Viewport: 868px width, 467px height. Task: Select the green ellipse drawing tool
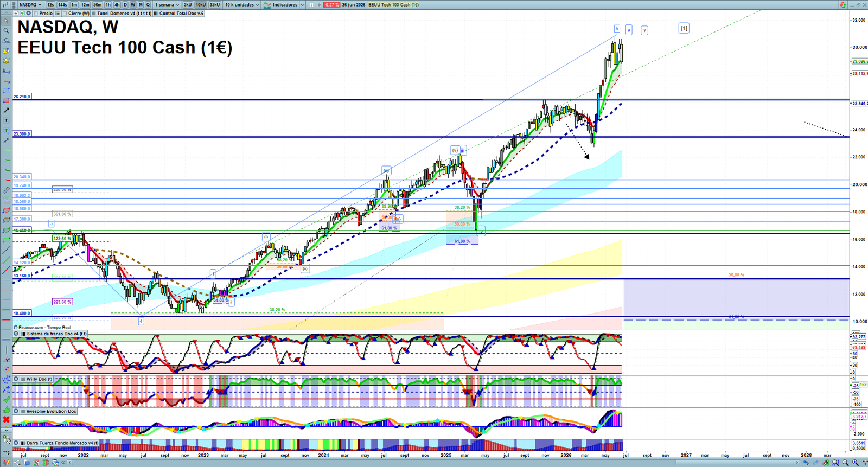6,230
